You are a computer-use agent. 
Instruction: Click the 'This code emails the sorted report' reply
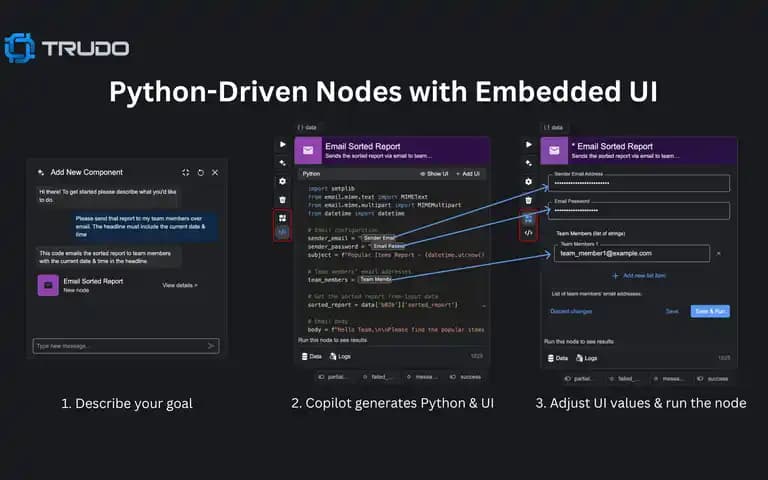[x=107, y=257]
